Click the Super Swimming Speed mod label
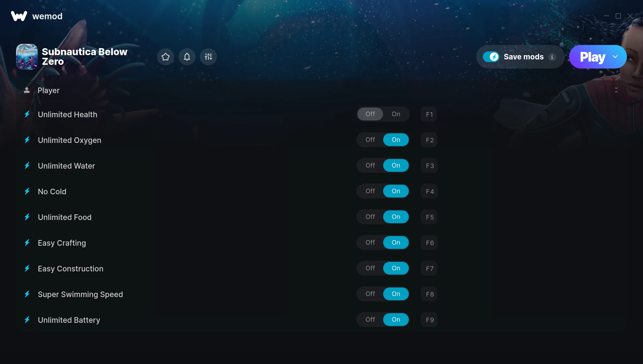This screenshot has height=364, width=643. (x=80, y=294)
